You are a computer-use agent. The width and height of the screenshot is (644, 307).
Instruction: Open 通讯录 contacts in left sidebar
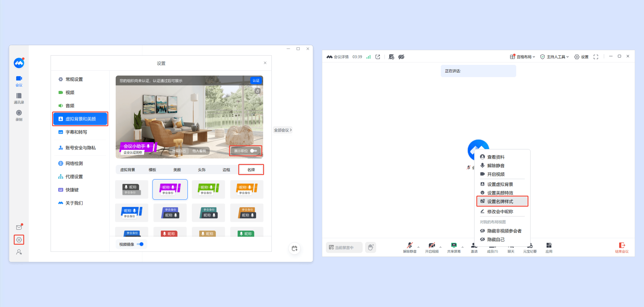click(19, 98)
